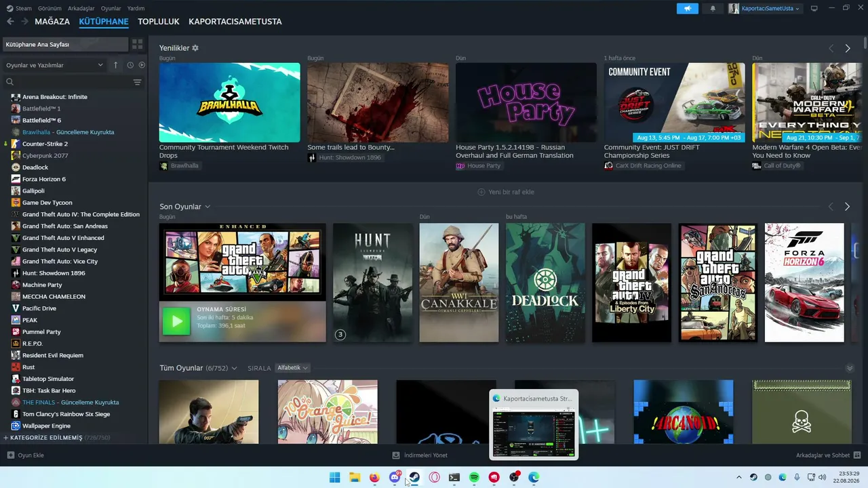Open the announcements megaphone button
This screenshot has height=488, width=868.
coord(687,9)
